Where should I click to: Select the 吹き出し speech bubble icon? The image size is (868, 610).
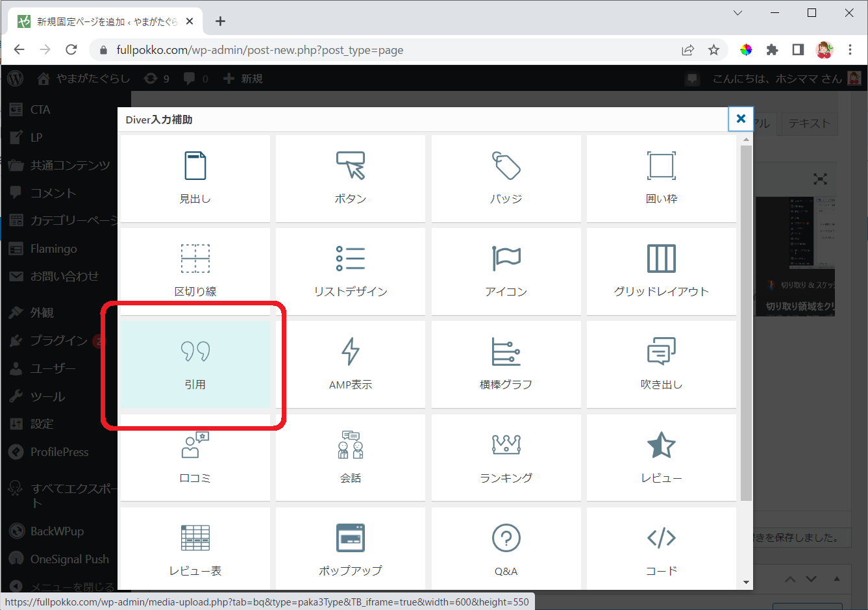pyautogui.click(x=661, y=352)
